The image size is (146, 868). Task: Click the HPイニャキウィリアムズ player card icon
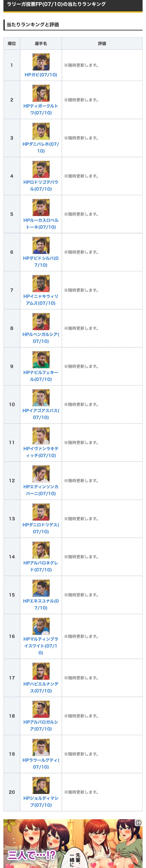(41, 284)
